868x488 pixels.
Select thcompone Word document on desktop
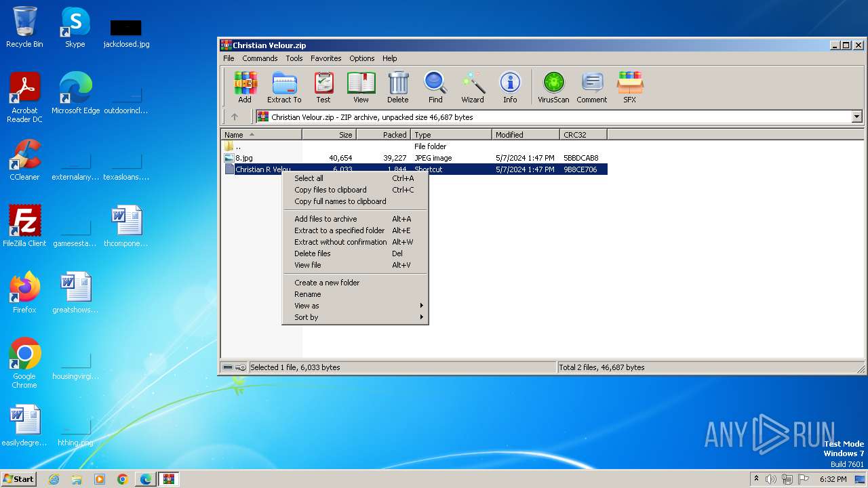click(x=126, y=226)
